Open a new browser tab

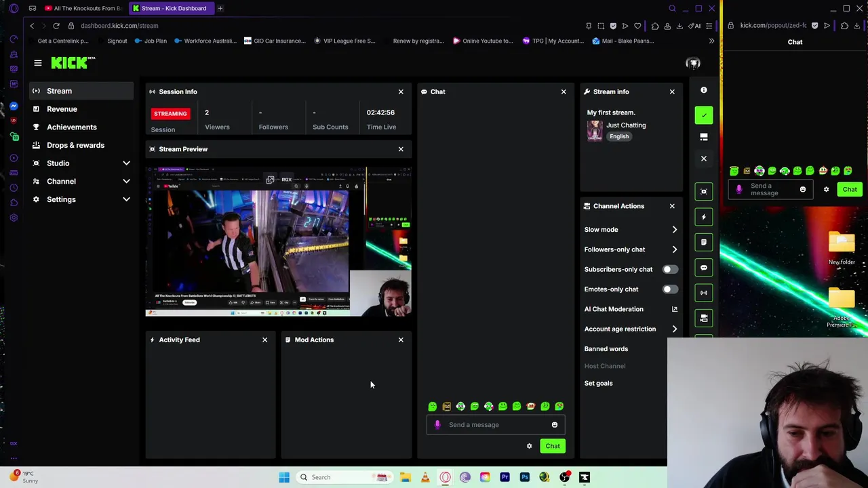point(220,8)
